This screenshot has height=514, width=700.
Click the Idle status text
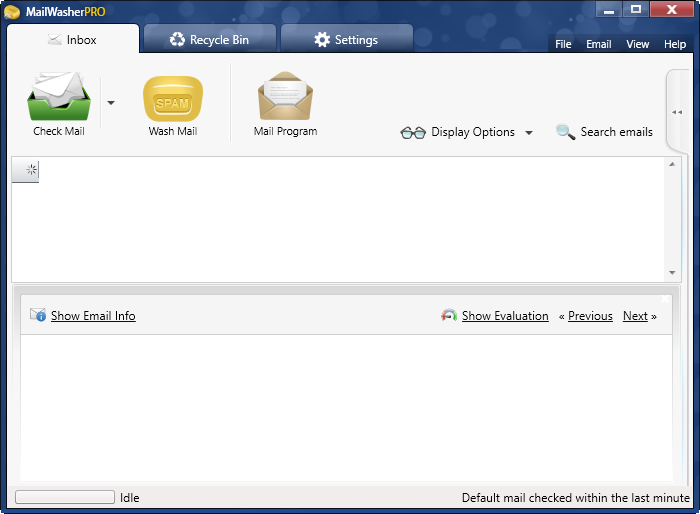click(x=129, y=497)
